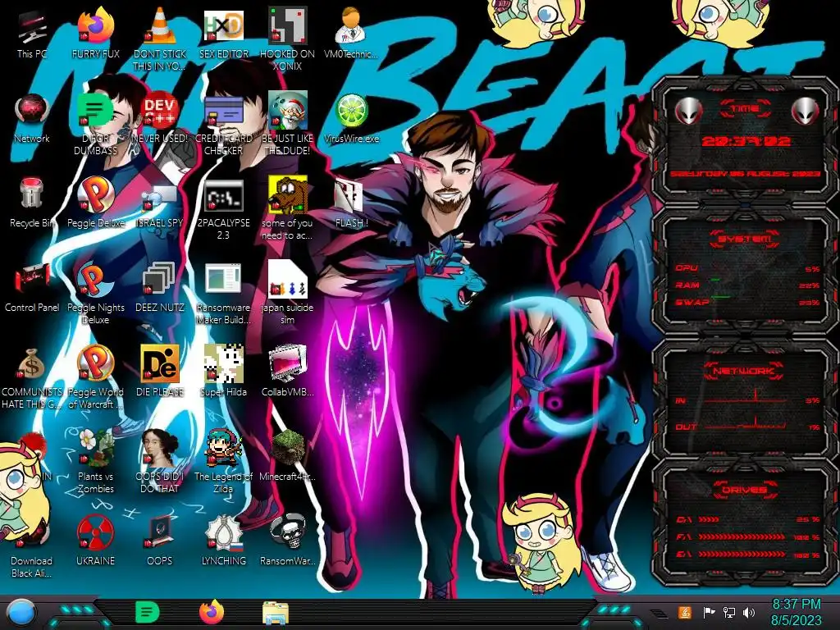
Task: Select the This PC desktop icon
Action: pyautogui.click(x=32, y=28)
